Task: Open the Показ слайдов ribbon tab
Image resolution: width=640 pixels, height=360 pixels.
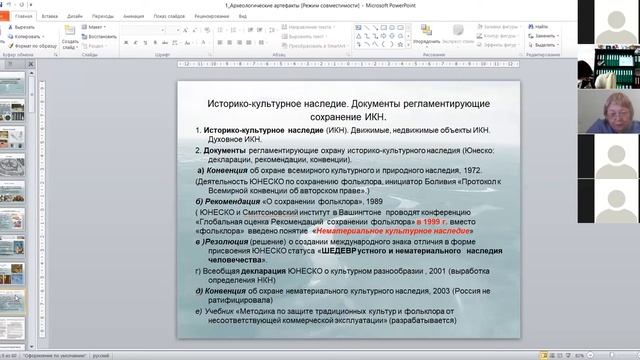Action: coord(169,16)
